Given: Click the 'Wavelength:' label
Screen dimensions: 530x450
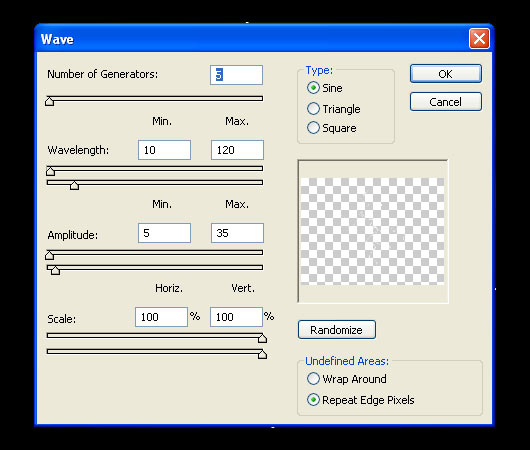Looking at the screenshot, I should click(x=78, y=150).
